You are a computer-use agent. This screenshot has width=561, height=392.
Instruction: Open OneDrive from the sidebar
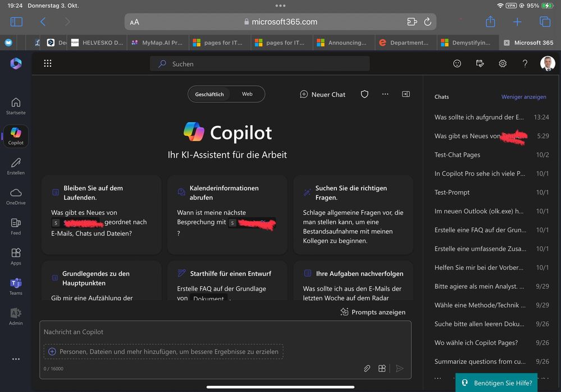point(16,197)
